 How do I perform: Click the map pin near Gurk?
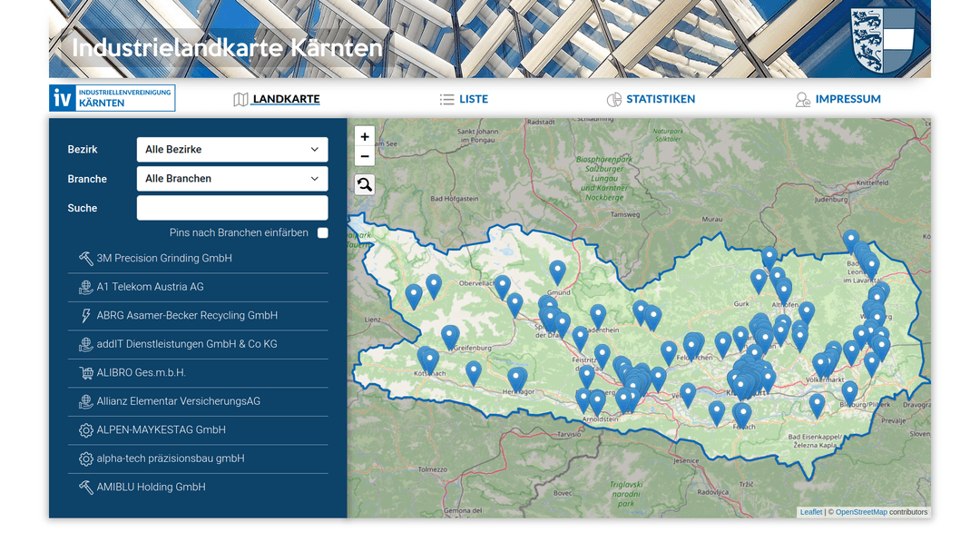[x=759, y=281]
